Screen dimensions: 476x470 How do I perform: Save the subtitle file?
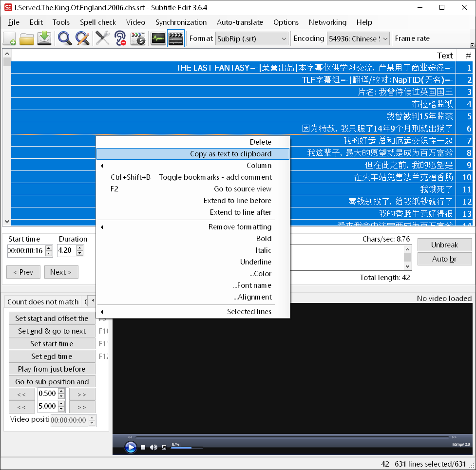click(x=44, y=38)
